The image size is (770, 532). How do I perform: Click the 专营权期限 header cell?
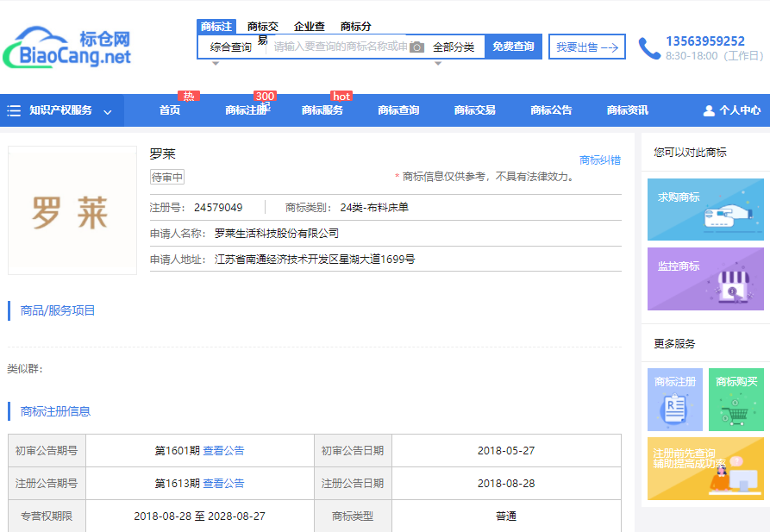tap(47, 516)
